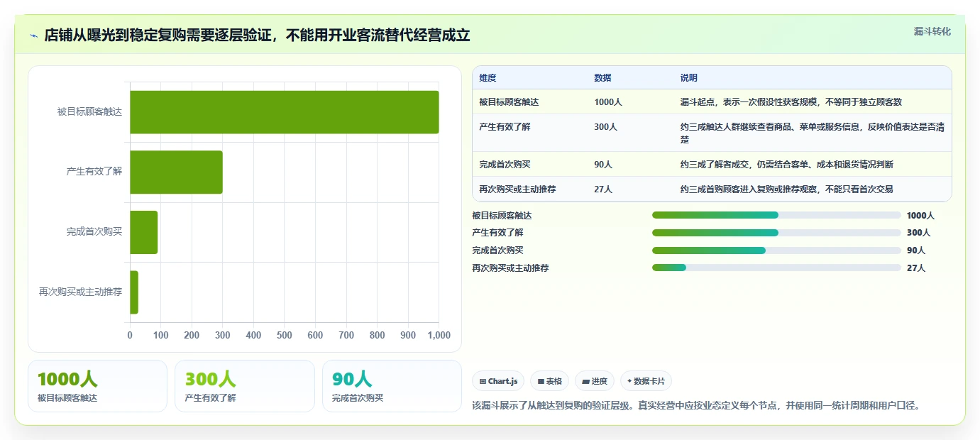The image size is (980, 440).
Task: Click table cell 再次购买或主动推荐
Action: [517, 189]
